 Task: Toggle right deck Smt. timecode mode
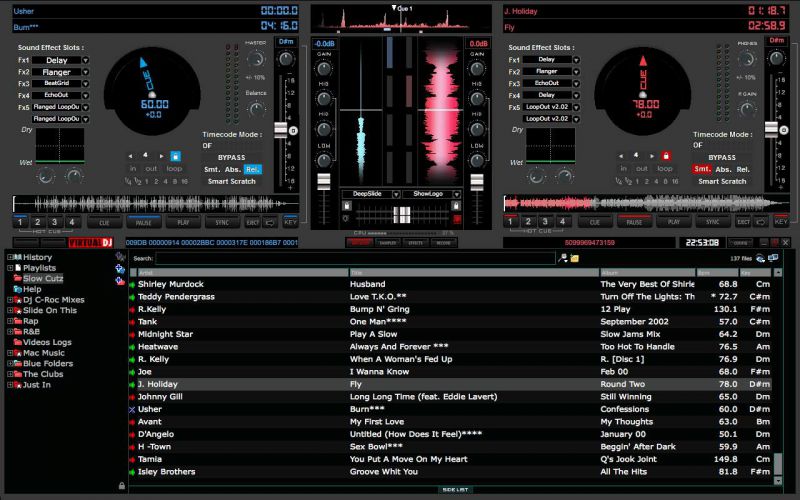click(702, 169)
